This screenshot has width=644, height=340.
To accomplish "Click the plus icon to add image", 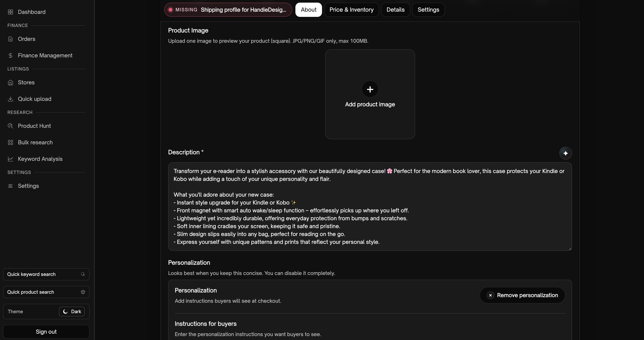I will click(370, 89).
